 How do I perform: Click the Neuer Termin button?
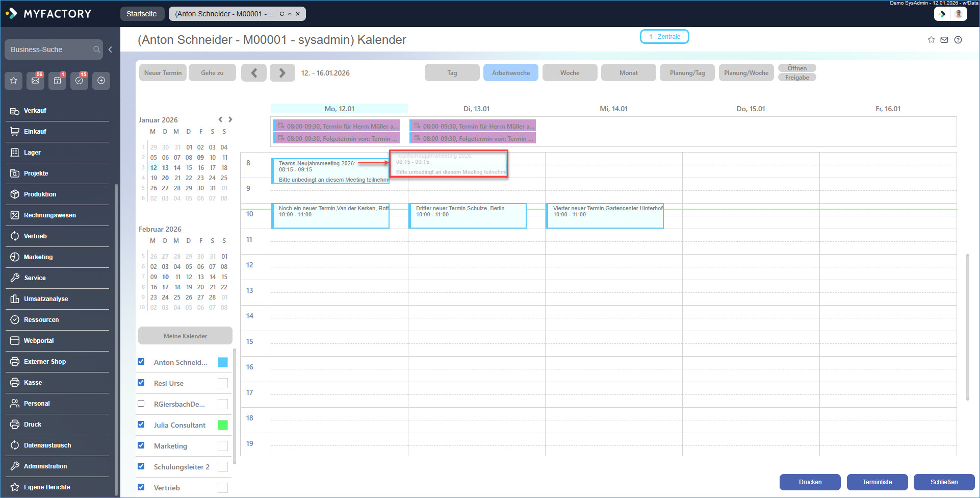[163, 73]
